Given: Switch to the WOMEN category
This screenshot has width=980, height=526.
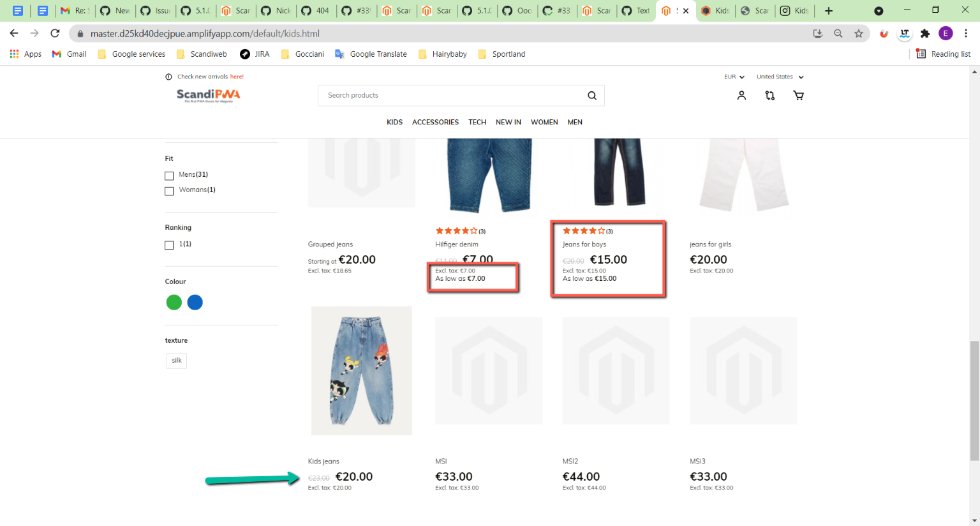Looking at the screenshot, I should 544,122.
